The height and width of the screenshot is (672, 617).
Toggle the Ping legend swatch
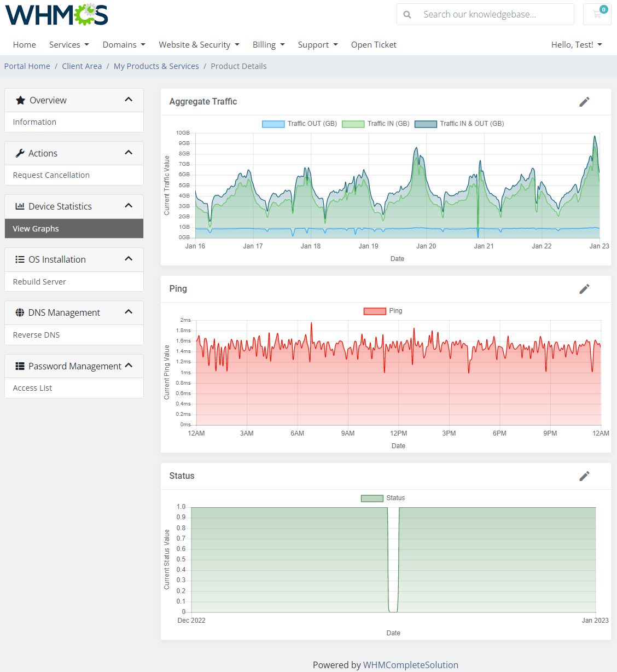pyautogui.click(x=375, y=311)
